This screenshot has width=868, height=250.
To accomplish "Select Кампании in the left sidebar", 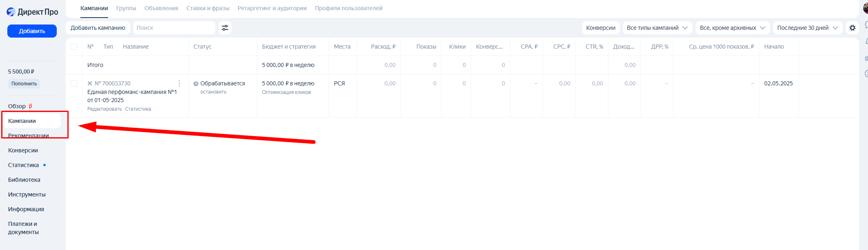I will tap(32, 121).
